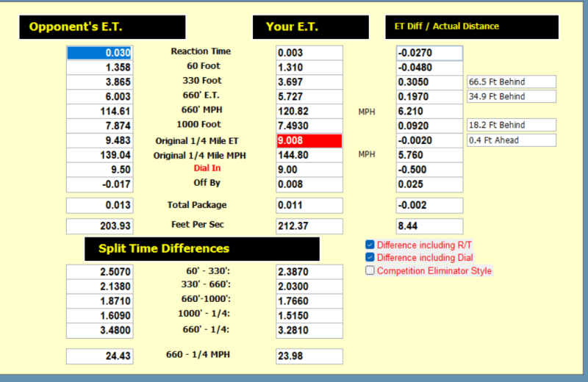Click the red 1/4 Mile ET field 9.008

tap(309, 140)
